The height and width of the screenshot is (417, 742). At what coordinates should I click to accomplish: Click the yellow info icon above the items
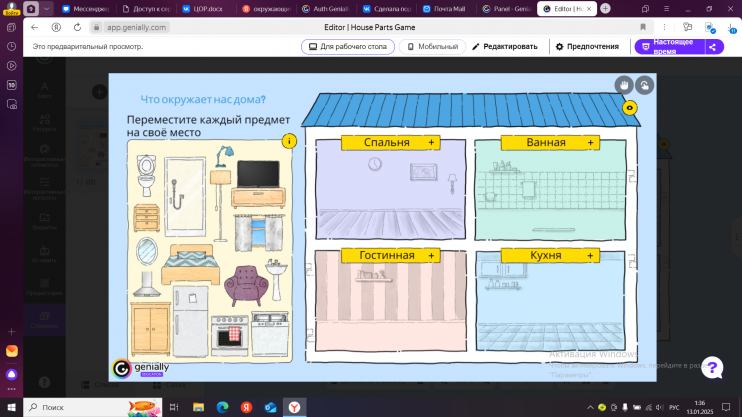(289, 141)
